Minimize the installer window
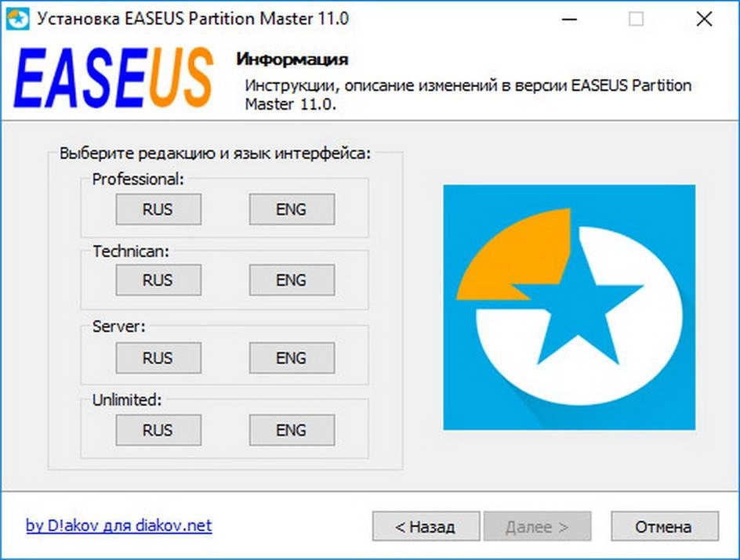The height and width of the screenshot is (560, 740). click(x=570, y=20)
